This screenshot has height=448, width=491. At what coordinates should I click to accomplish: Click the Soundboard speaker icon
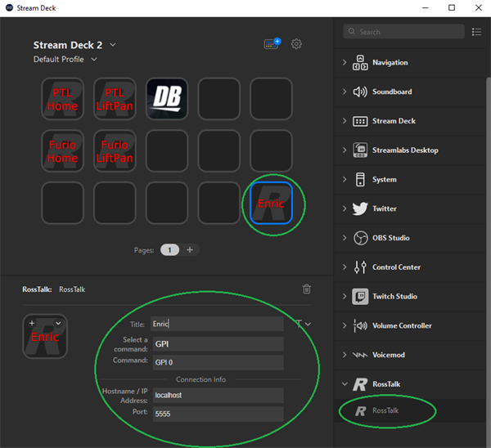click(x=360, y=92)
